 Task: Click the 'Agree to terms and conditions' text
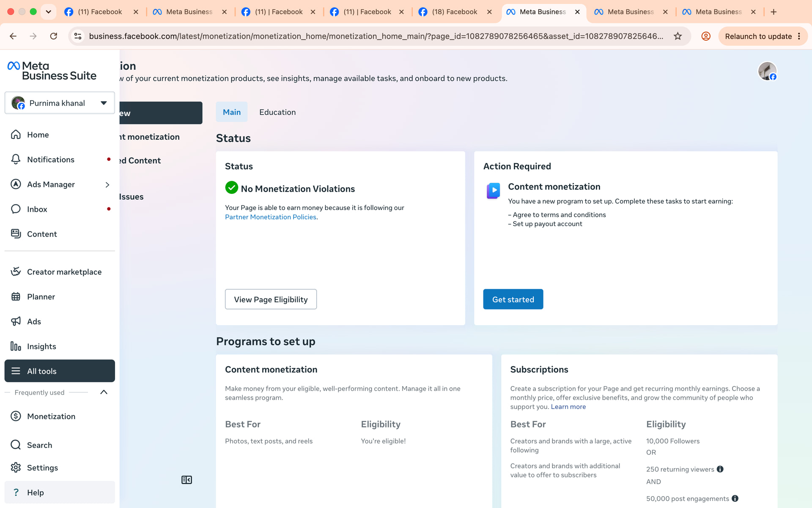pyautogui.click(x=559, y=215)
